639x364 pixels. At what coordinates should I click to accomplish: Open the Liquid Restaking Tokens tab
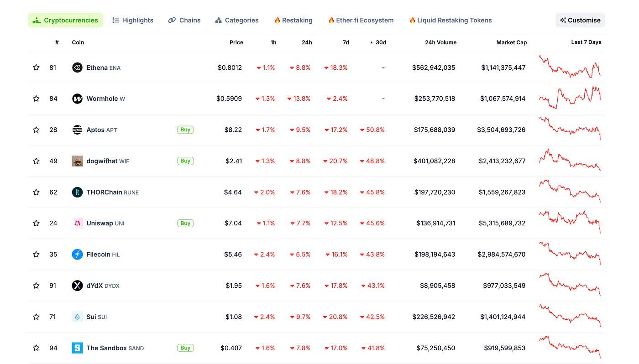coord(450,20)
